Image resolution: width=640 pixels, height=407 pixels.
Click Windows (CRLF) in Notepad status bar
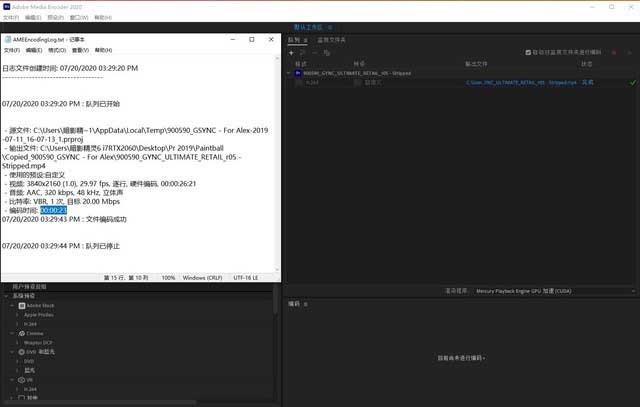coord(202,278)
